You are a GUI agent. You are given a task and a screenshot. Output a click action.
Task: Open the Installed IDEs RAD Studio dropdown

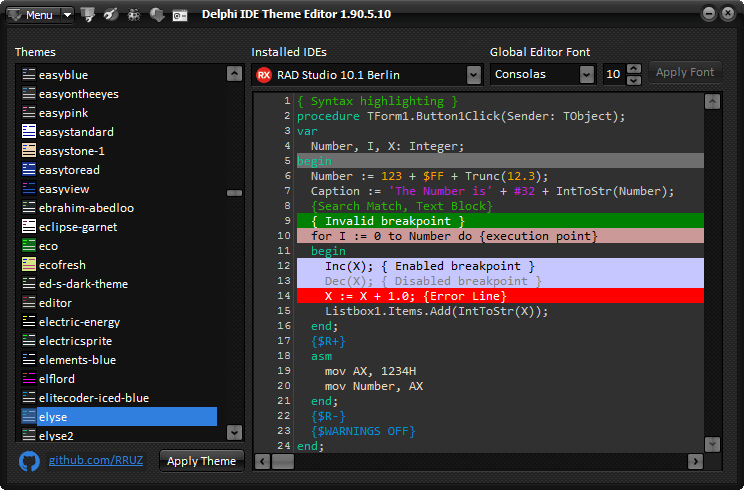tap(473, 75)
